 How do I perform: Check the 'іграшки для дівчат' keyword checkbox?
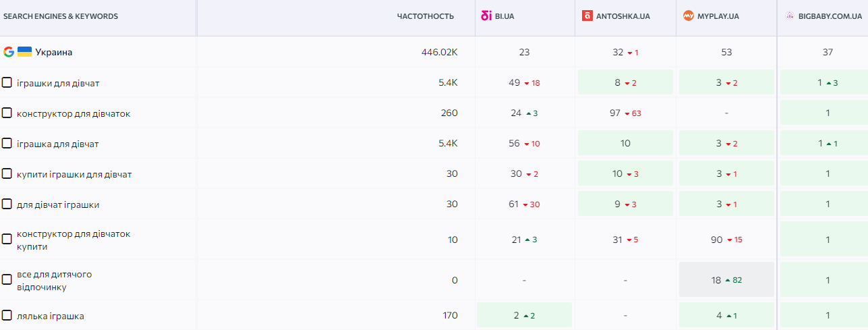7,83
